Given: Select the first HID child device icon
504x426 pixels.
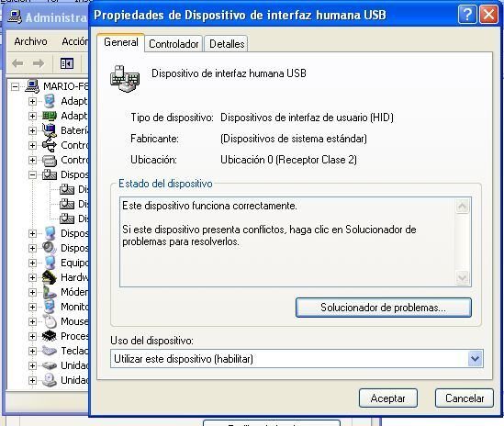Looking at the screenshot, I should coord(67,189).
